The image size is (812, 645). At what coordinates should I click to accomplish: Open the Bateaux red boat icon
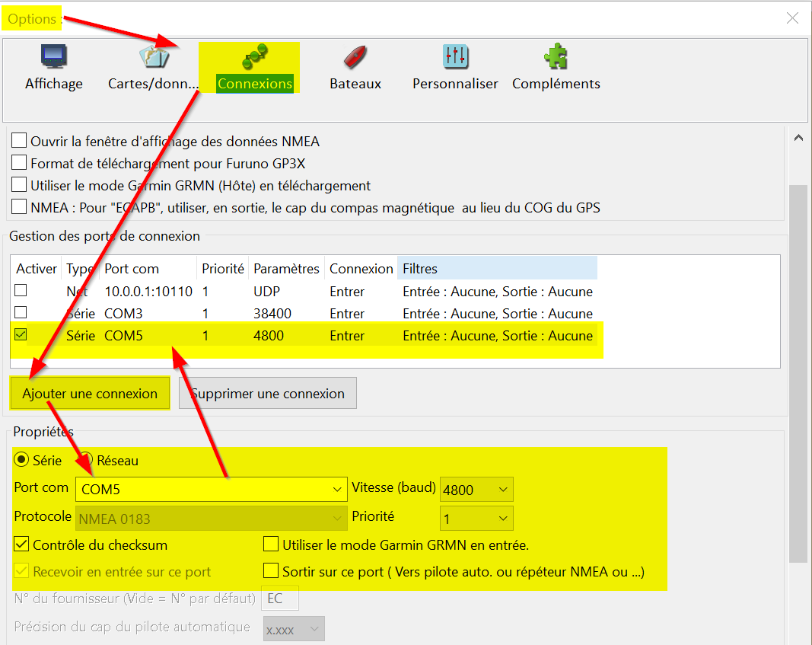coord(355,57)
